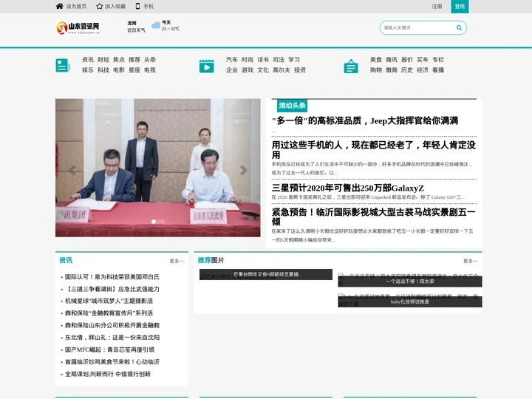Click the keyword search input field
Image resolution: width=532 pixels, height=399 pixels.
pos(419,28)
